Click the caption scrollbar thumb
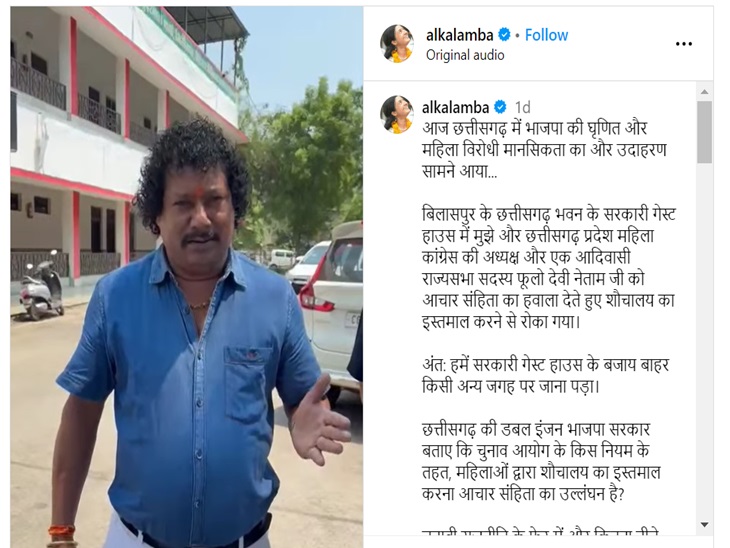Image resolution: width=730 pixels, height=548 pixels. [x=704, y=132]
